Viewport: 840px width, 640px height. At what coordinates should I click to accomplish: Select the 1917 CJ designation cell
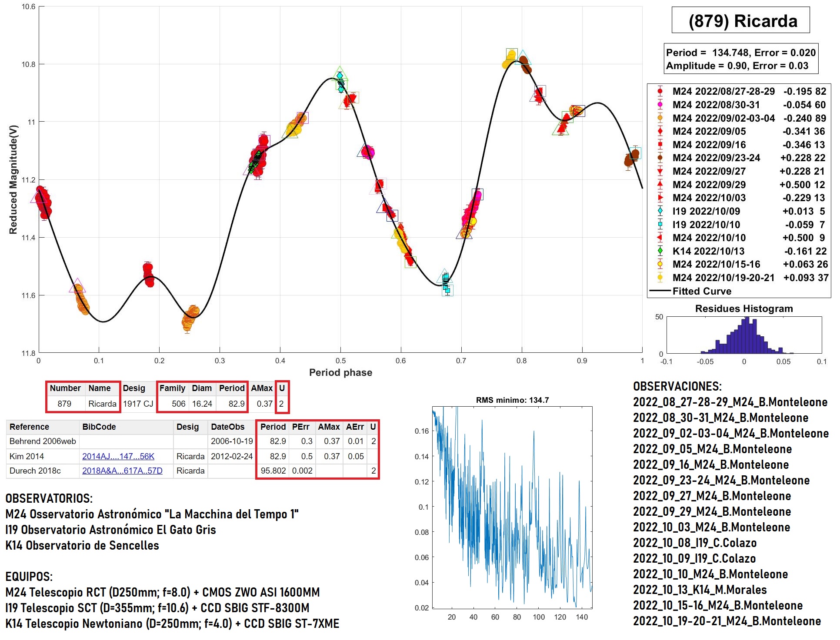click(138, 404)
